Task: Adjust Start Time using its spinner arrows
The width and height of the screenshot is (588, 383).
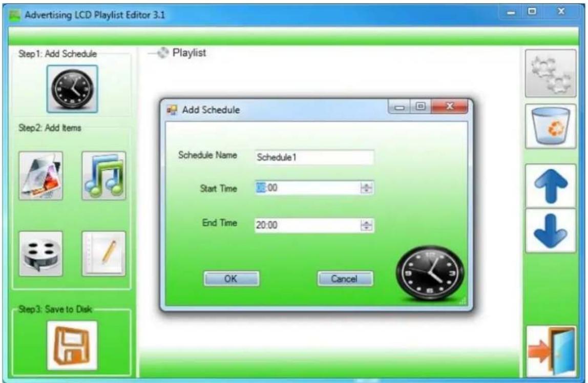Action: coord(366,188)
